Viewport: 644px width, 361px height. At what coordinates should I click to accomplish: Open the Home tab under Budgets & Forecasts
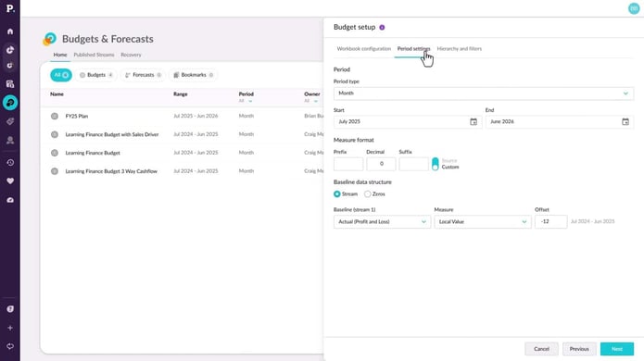[60, 55]
